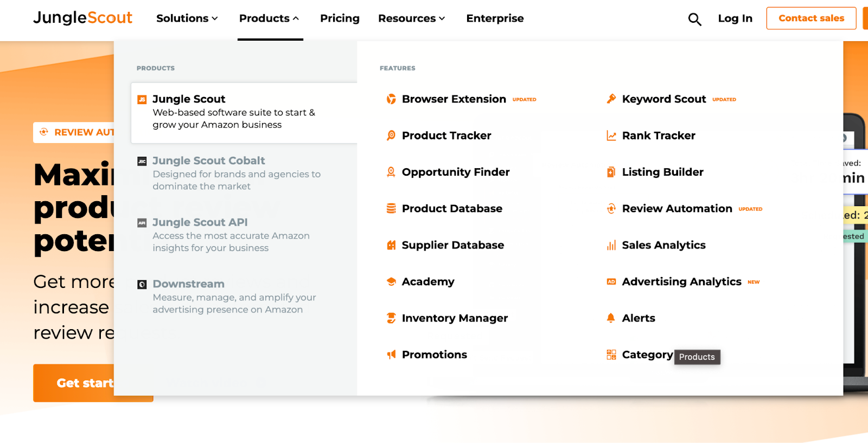Open the Pricing page
Screen dimensions: 868x443
point(340,18)
